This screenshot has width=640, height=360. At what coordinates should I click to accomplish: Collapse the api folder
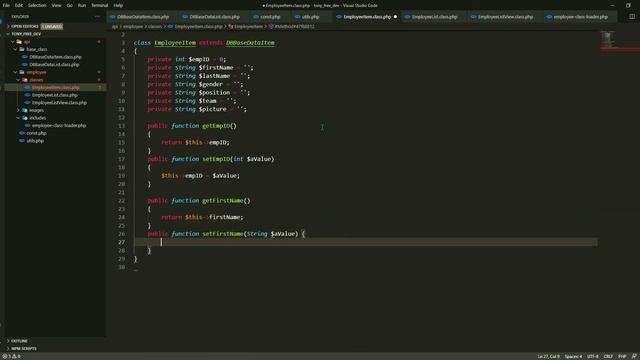tap(27, 42)
